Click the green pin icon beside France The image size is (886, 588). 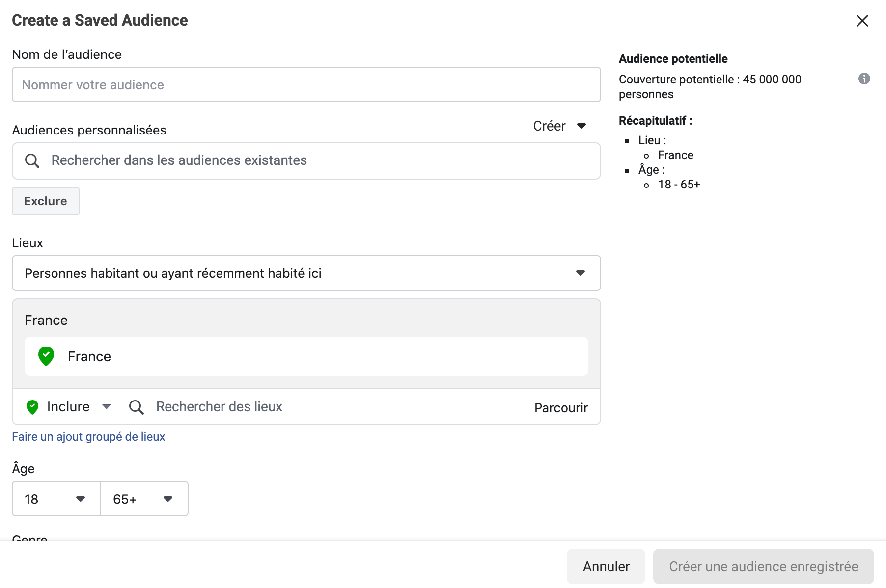pyautogui.click(x=46, y=356)
